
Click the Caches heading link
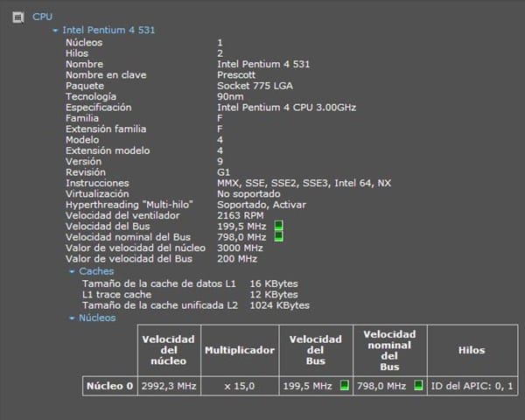pos(96,271)
